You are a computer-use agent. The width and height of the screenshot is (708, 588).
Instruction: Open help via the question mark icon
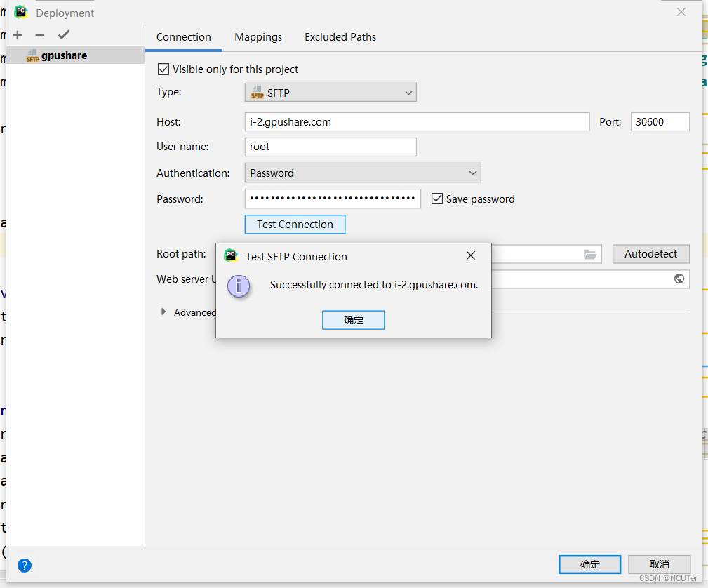click(24, 566)
